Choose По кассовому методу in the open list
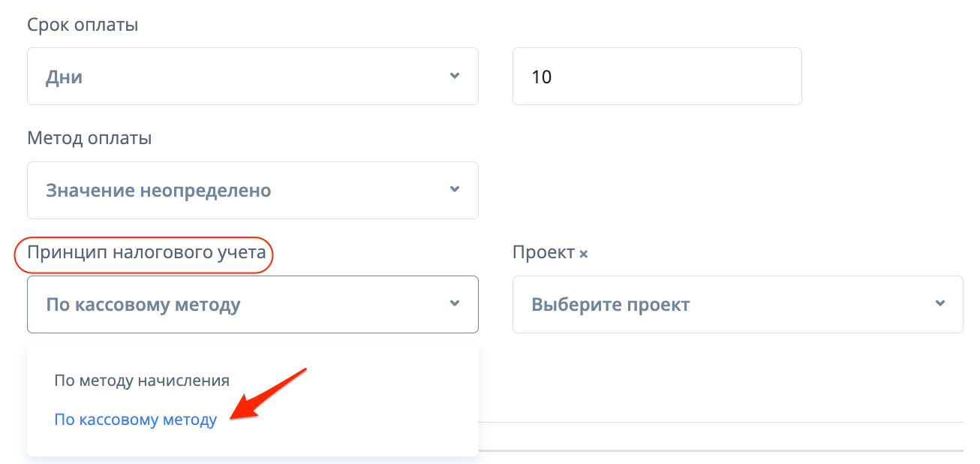The height and width of the screenshot is (464, 980). 136,420
